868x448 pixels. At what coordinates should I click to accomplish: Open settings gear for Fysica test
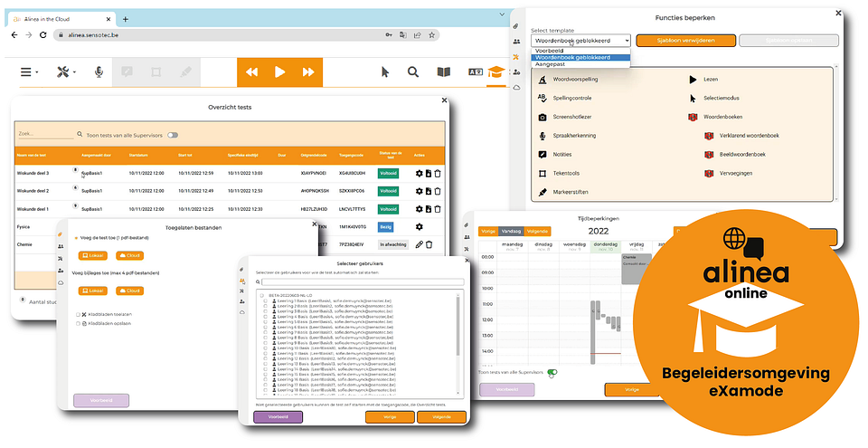(419, 227)
